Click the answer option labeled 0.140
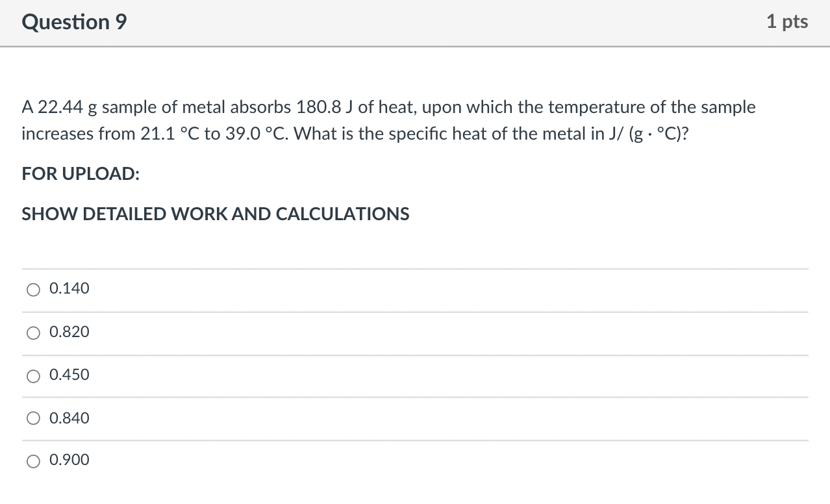830x504 pixels. 69,288
